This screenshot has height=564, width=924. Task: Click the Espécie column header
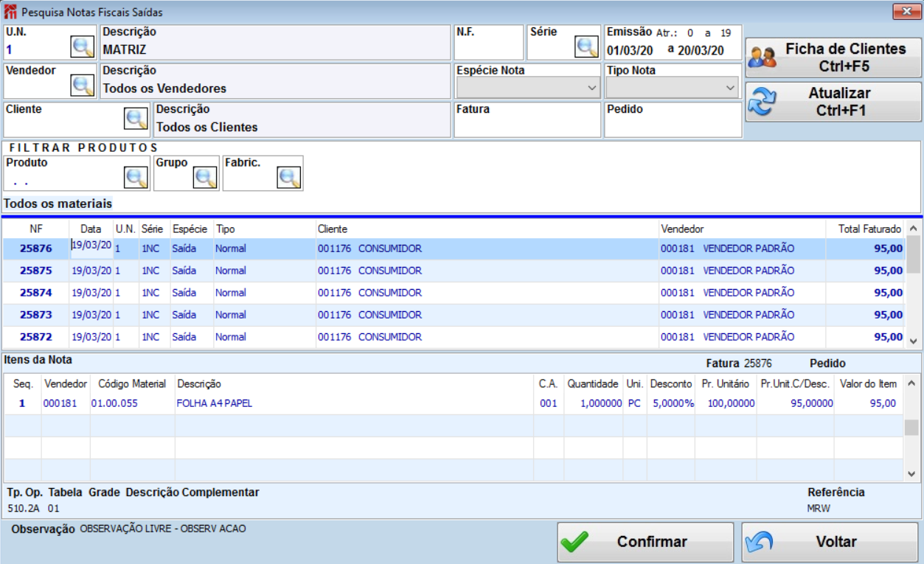click(x=190, y=229)
